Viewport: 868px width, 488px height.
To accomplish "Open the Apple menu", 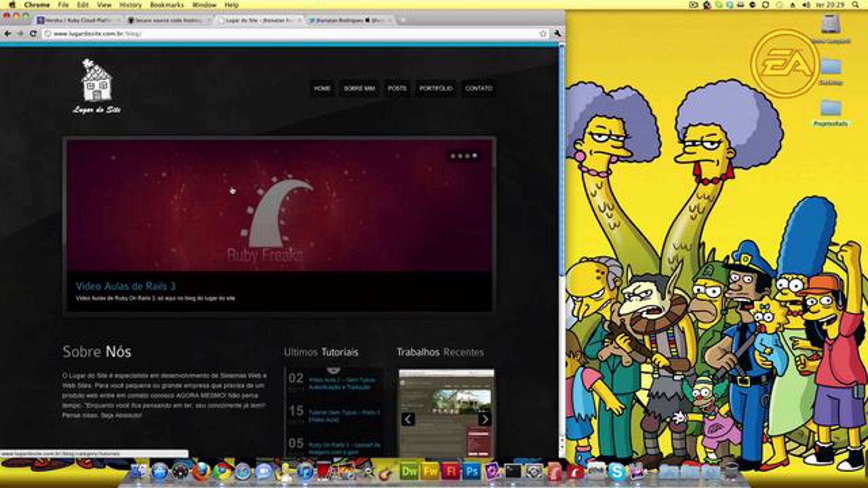I will (12, 5).
